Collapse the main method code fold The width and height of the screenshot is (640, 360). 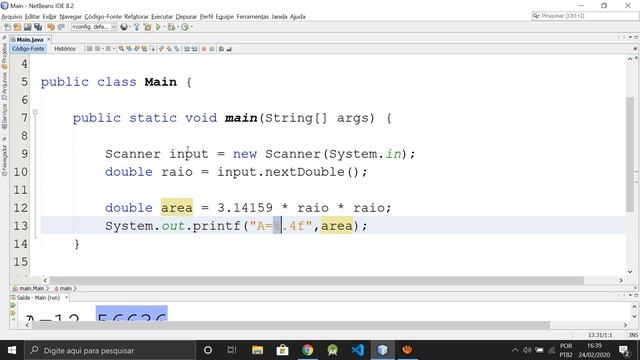click(36, 111)
